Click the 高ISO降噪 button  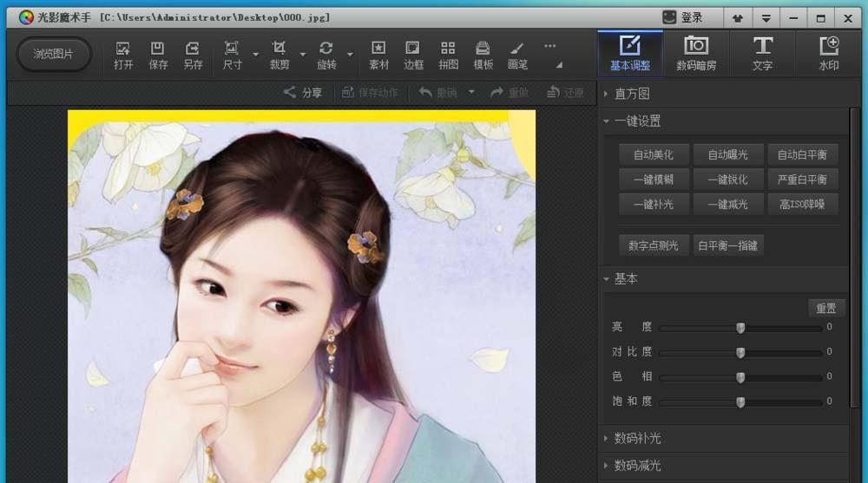(x=802, y=204)
